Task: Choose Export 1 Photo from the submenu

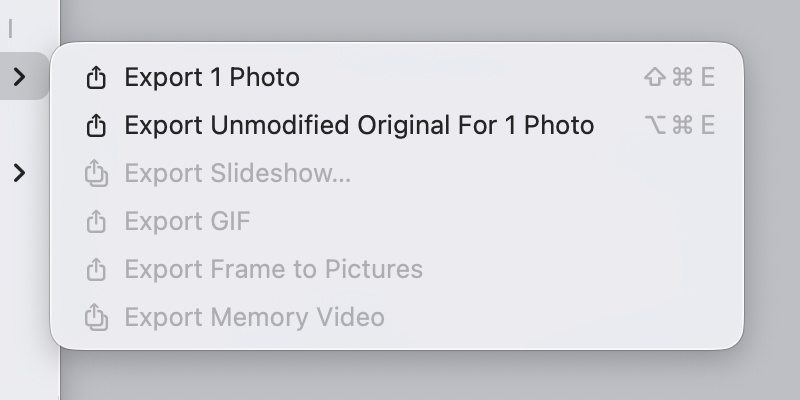Action: (212, 77)
